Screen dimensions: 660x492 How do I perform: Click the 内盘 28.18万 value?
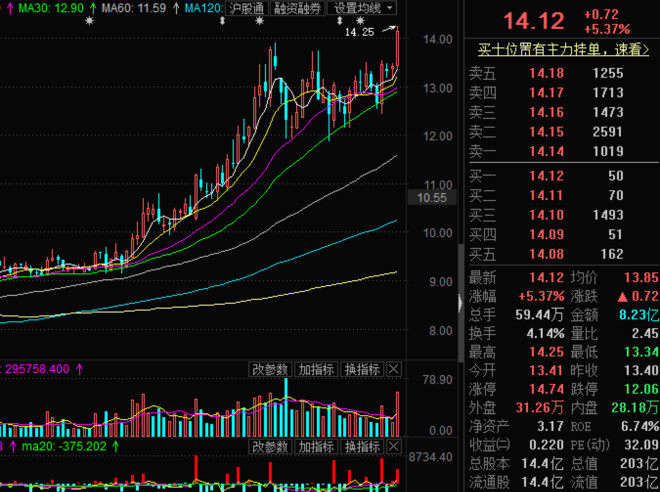click(635, 407)
